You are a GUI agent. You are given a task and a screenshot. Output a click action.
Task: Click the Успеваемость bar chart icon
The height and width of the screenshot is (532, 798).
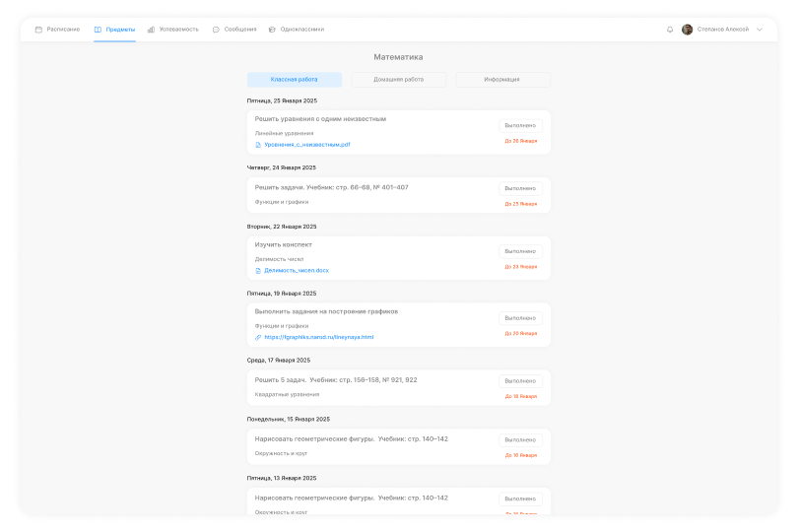click(151, 30)
